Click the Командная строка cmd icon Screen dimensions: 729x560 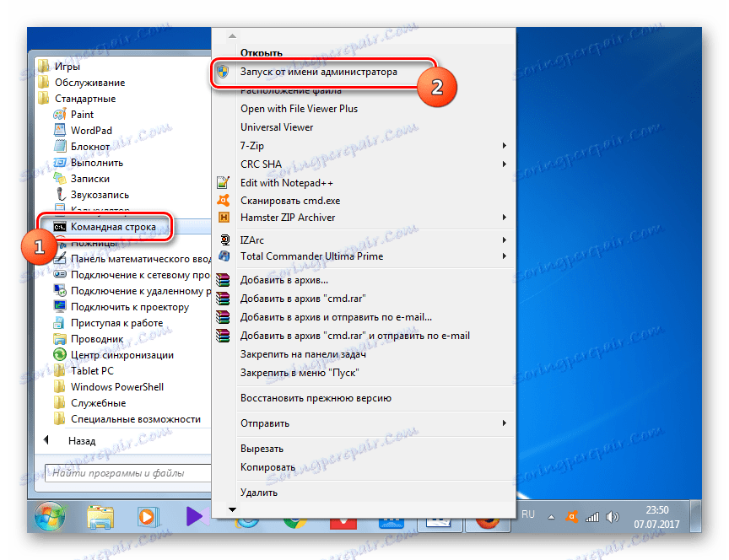[60, 227]
